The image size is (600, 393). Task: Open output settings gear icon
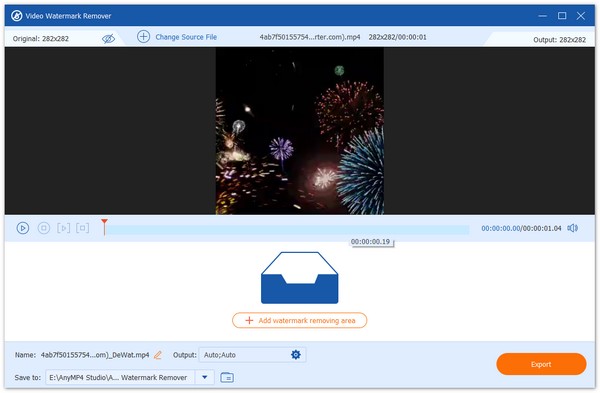tap(296, 355)
